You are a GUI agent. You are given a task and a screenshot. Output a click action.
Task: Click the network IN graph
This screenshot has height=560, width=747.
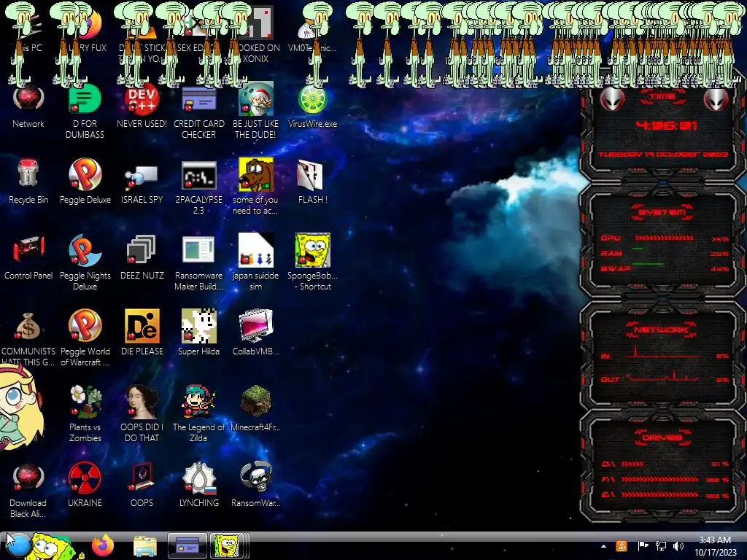click(662, 352)
